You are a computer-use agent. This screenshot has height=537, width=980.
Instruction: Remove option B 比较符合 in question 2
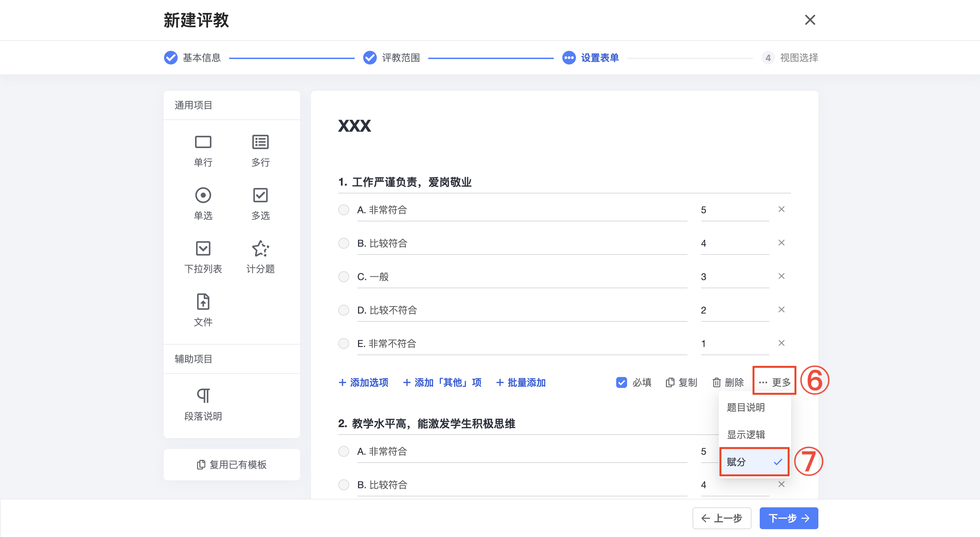click(x=781, y=484)
